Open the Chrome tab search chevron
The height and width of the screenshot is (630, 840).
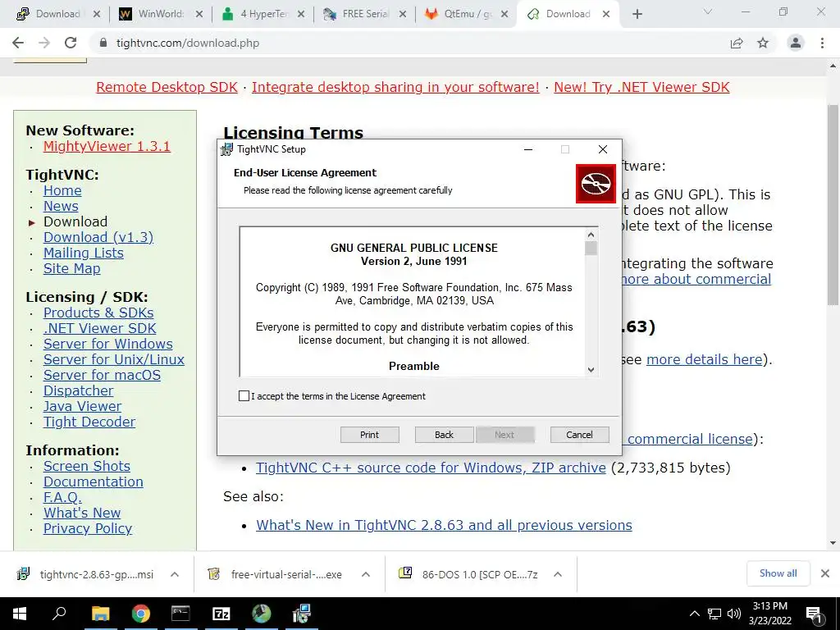708,11
